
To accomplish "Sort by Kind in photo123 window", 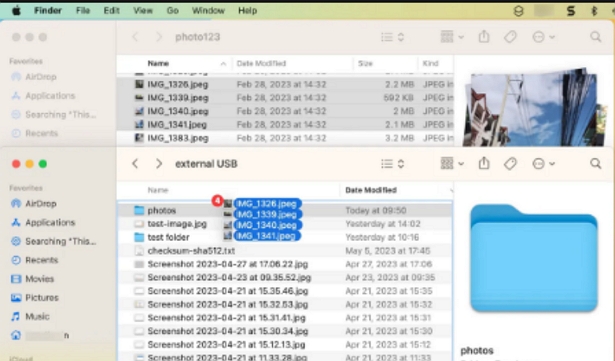I will tap(430, 63).
